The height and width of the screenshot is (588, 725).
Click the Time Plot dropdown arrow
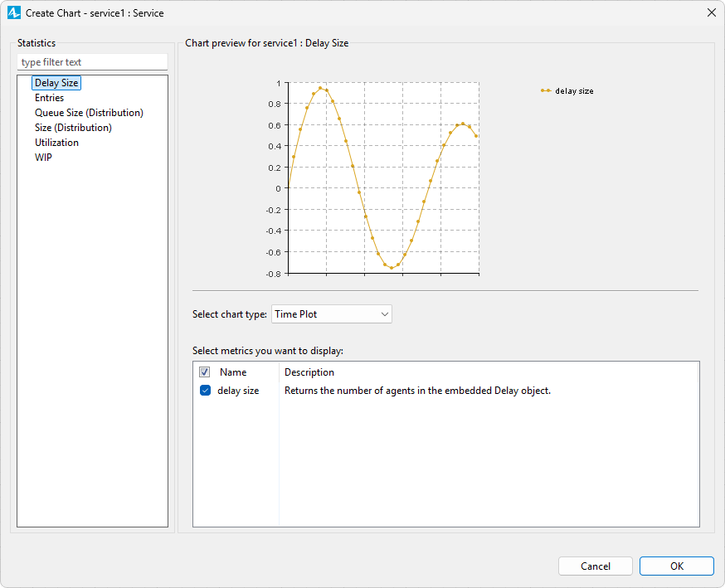coord(384,314)
